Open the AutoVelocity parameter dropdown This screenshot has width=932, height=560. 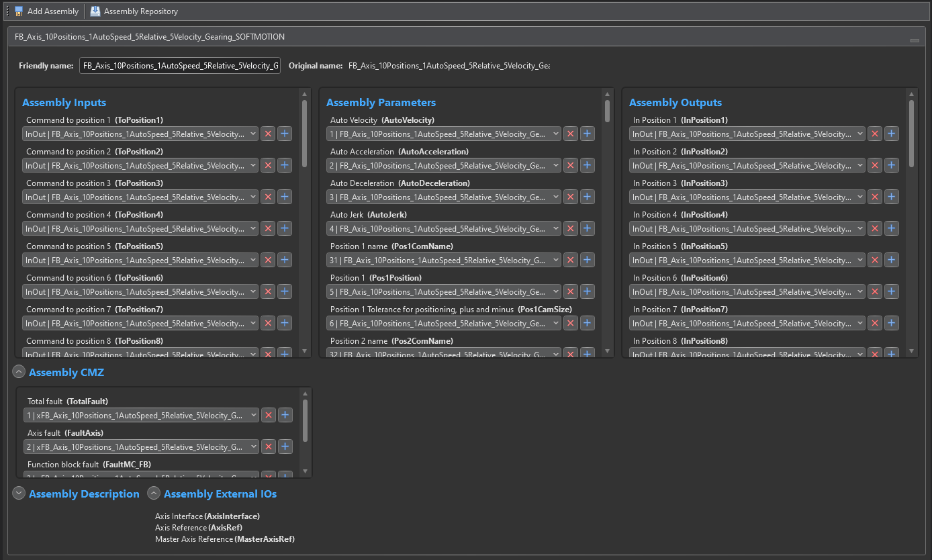(x=444, y=134)
